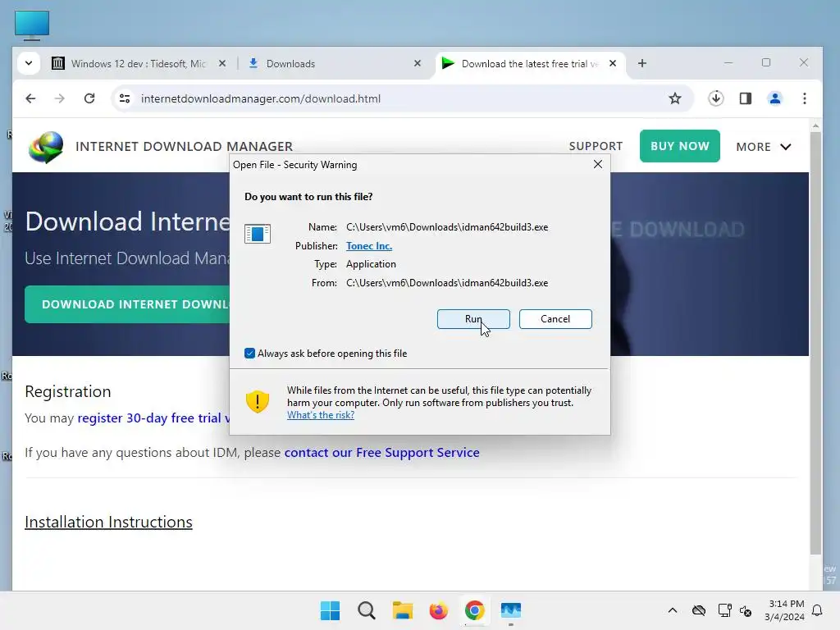840x630 pixels.
Task: Open the What's the risk? link
Action: [x=321, y=415]
